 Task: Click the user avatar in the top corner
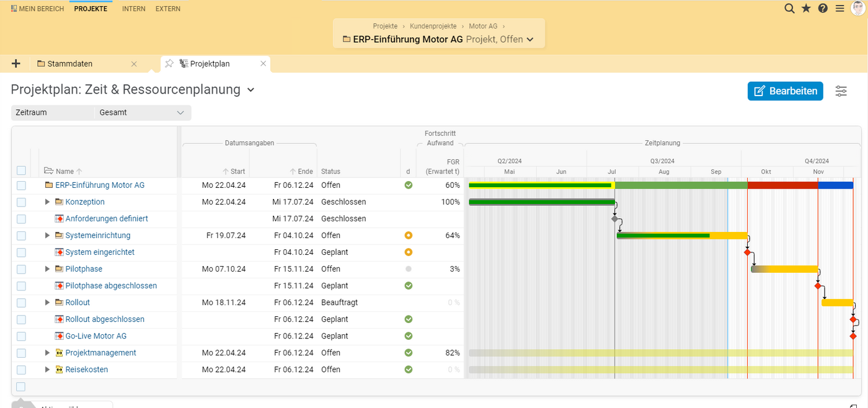point(858,8)
